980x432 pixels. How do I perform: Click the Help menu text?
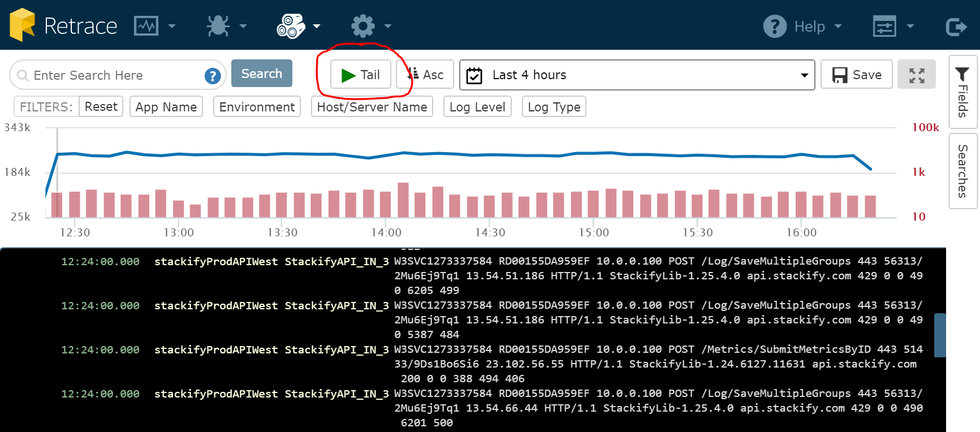click(809, 27)
